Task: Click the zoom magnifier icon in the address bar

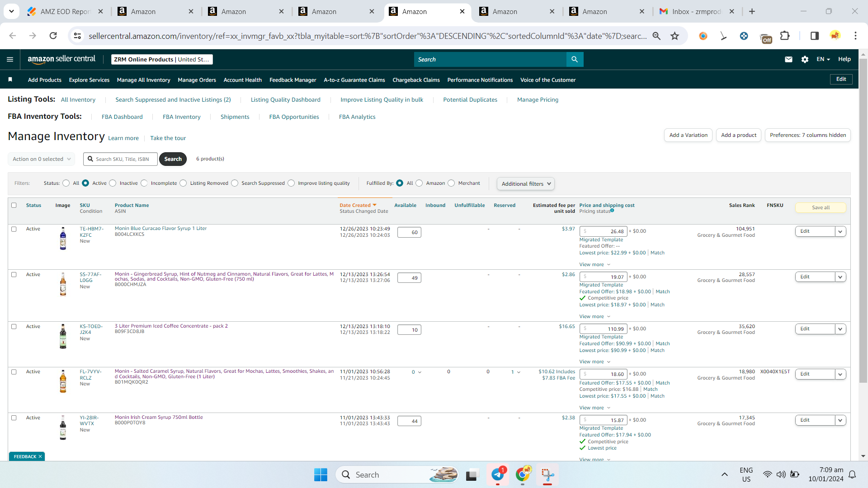Action: pos(656,36)
